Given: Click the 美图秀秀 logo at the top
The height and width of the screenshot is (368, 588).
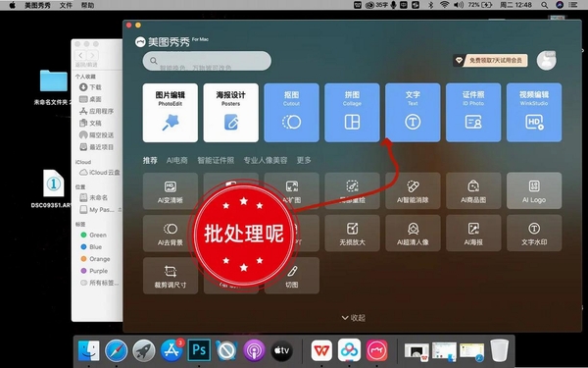Looking at the screenshot, I should (171, 41).
